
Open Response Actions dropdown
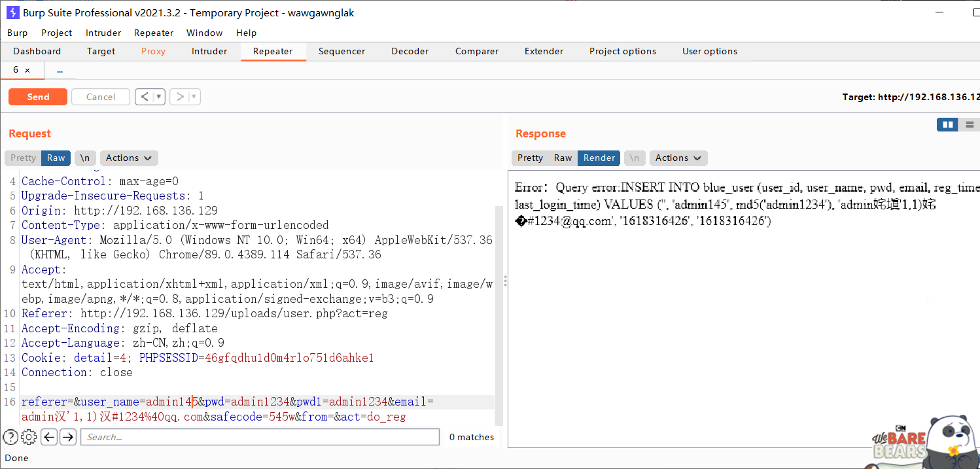point(678,158)
